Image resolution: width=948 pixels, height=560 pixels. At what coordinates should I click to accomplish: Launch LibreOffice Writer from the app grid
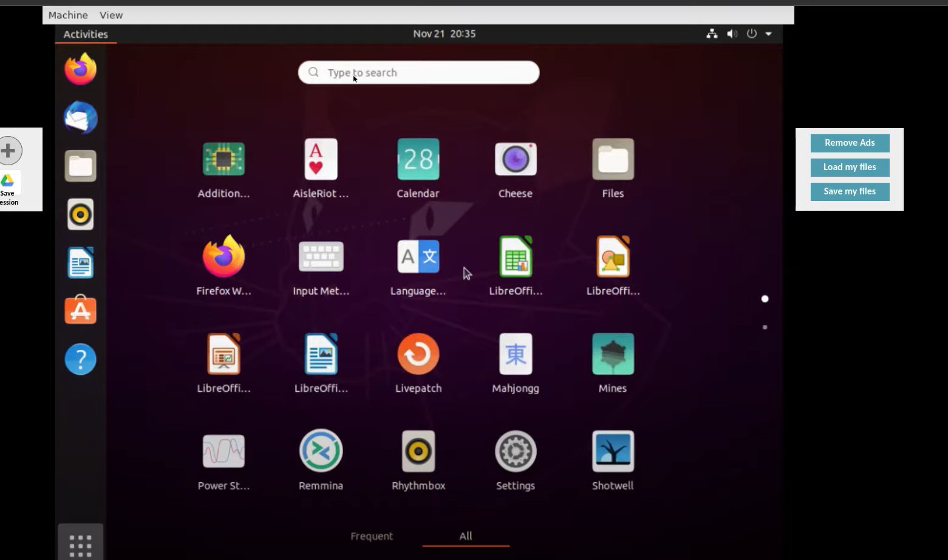click(321, 363)
